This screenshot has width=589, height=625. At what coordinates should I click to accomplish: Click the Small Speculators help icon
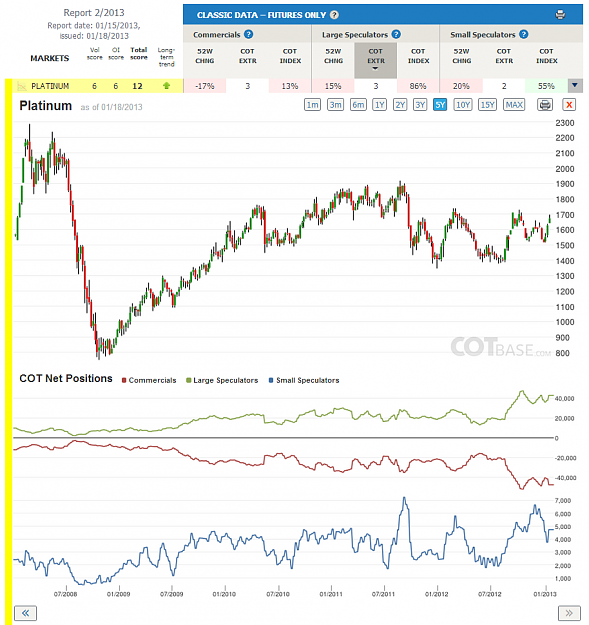[x=524, y=34]
